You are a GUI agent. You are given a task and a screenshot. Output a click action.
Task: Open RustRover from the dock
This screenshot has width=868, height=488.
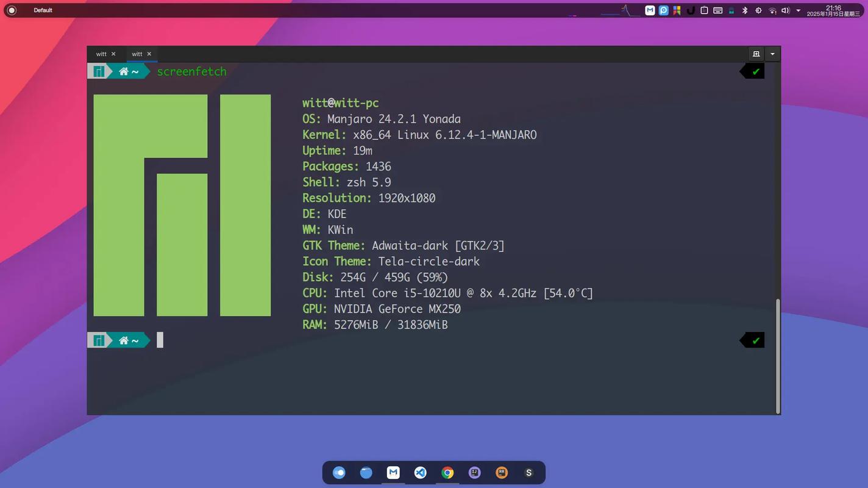[x=501, y=472]
